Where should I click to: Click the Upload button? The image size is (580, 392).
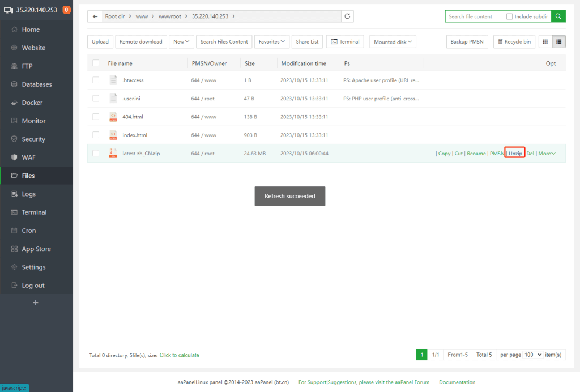100,41
